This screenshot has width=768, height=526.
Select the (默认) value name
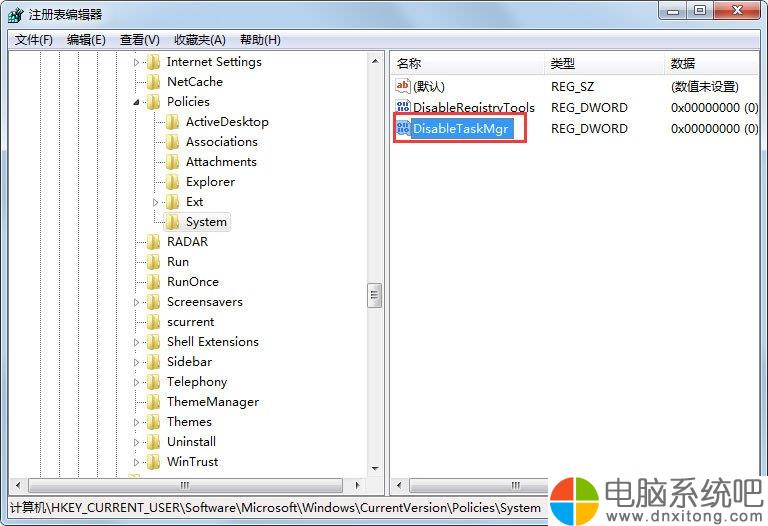(x=429, y=87)
